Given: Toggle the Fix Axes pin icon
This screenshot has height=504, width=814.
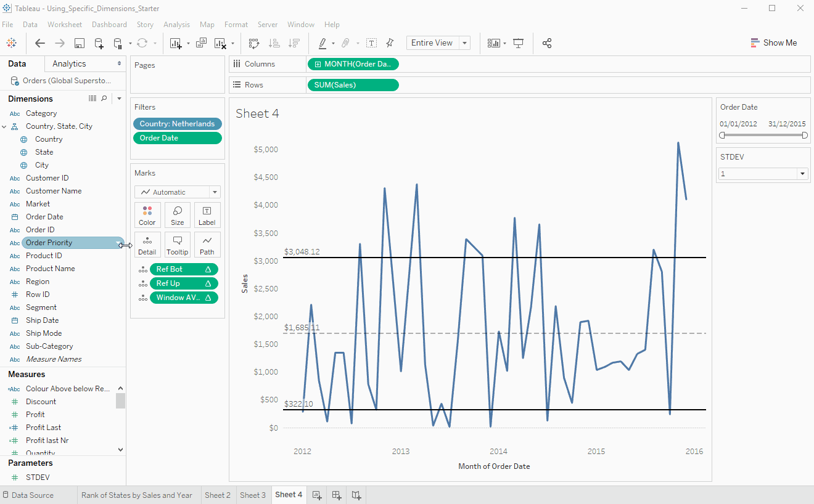Looking at the screenshot, I should [x=390, y=43].
